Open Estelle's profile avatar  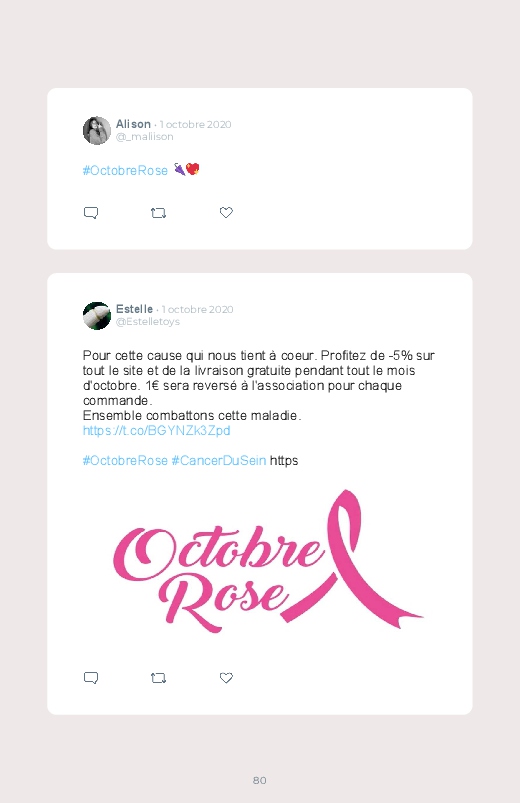pos(97,315)
